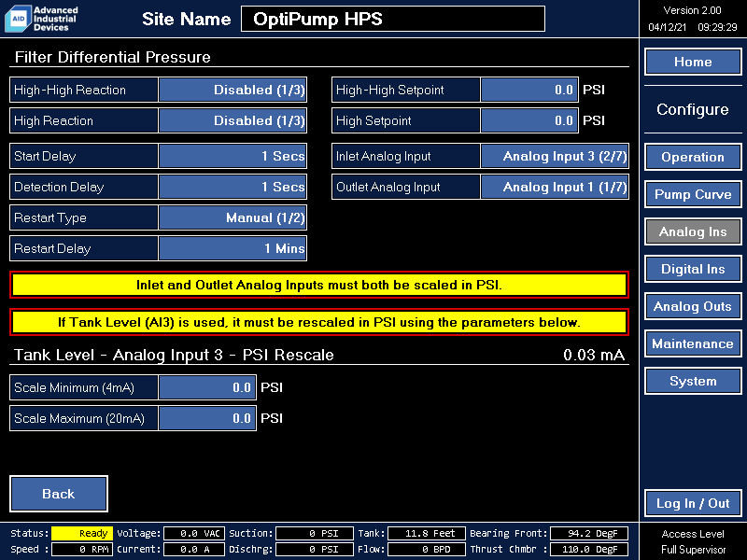Click the Dischrg 0 PSI readout
Screen dimensions: 747x560
[x=315, y=549]
